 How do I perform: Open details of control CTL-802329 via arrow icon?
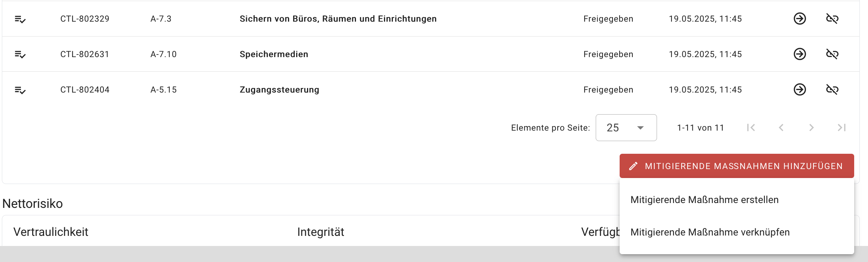click(x=799, y=19)
